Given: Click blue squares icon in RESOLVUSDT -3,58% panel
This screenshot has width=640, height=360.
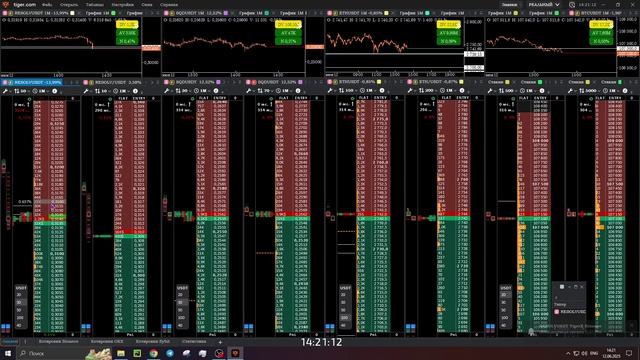Looking at the screenshot, I should click(x=86, y=327).
